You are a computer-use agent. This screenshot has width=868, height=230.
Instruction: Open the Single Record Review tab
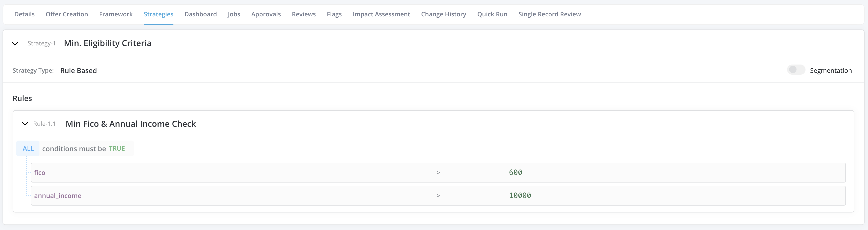click(549, 14)
